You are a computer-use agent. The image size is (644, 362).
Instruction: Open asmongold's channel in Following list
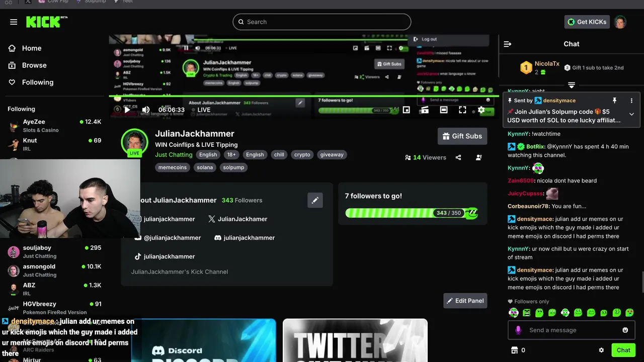tap(54, 270)
